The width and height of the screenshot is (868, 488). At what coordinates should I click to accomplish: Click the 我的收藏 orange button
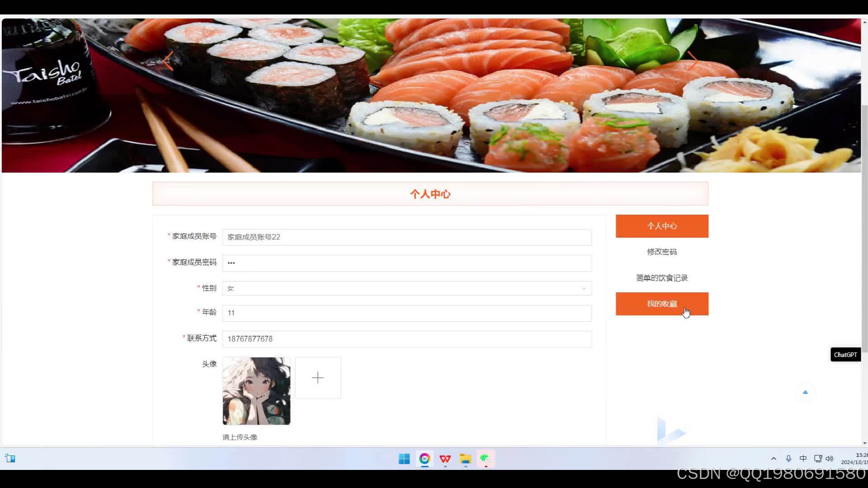point(661,304)
